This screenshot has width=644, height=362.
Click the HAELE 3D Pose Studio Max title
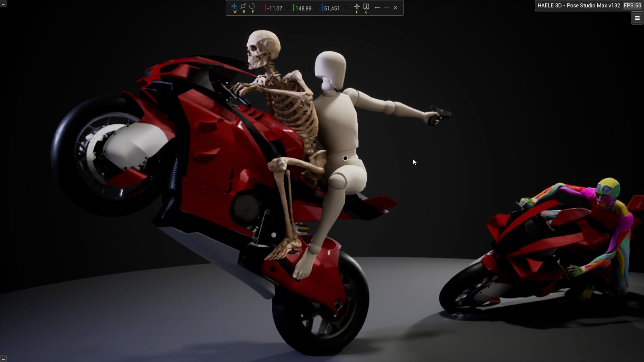[578, 6]
